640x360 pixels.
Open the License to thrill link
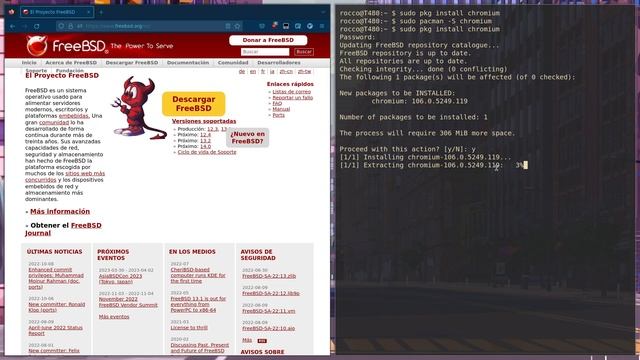[x=189, y=328]
